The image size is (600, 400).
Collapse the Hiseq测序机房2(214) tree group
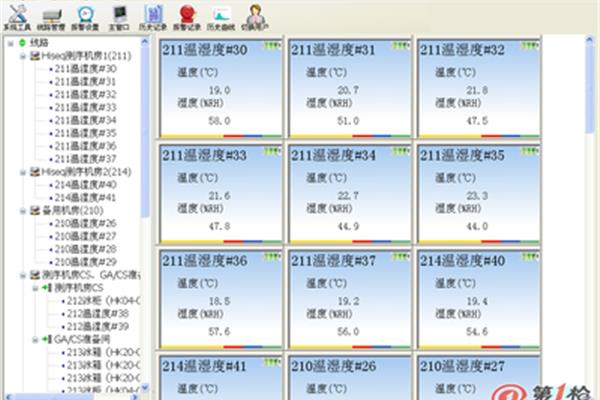23,172
